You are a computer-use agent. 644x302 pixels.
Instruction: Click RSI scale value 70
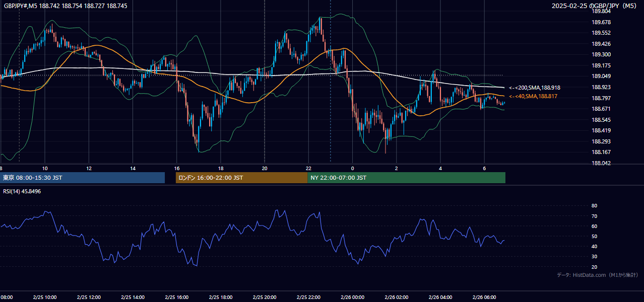pos(594,216)
